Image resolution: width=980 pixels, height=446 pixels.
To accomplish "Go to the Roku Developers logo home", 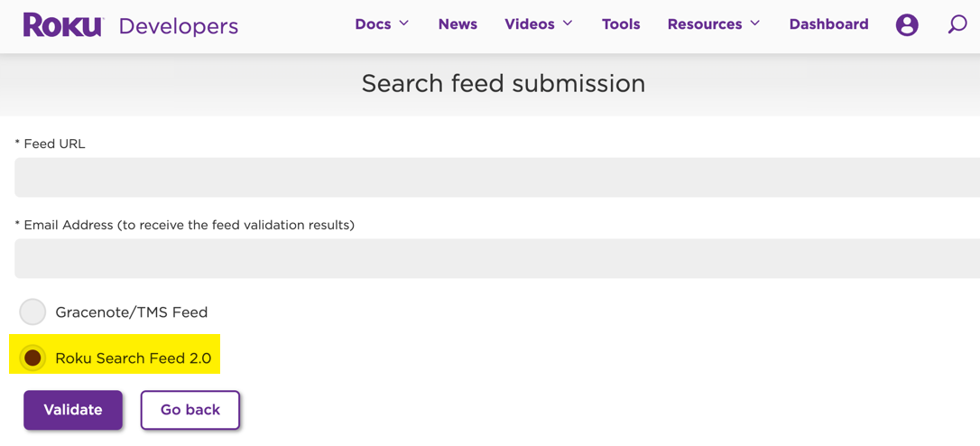I will tap(131, 25).
